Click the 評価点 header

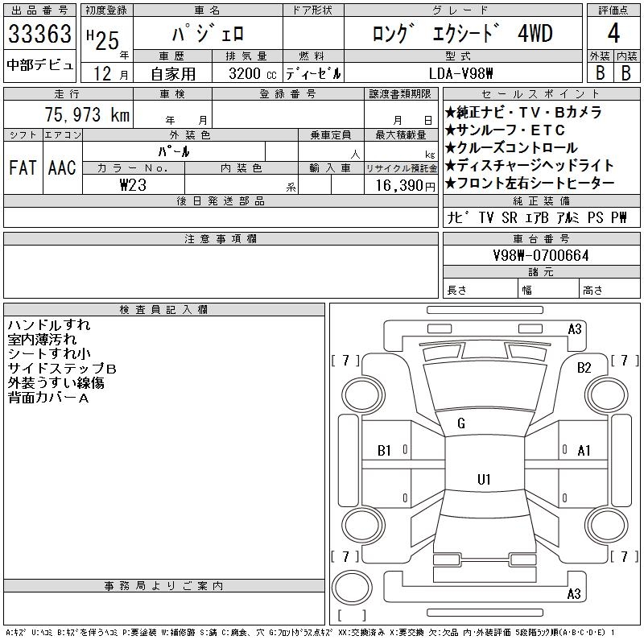(x=613, y=10)
